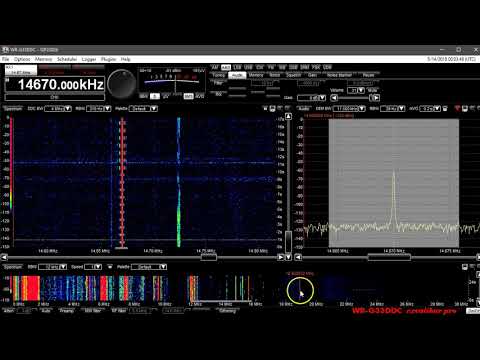This screenshot has height=360, width=480.
Task: Open AVG dropdown in audio spectrum toolbar
Action: pyautogui.click(x=430, y=109)
